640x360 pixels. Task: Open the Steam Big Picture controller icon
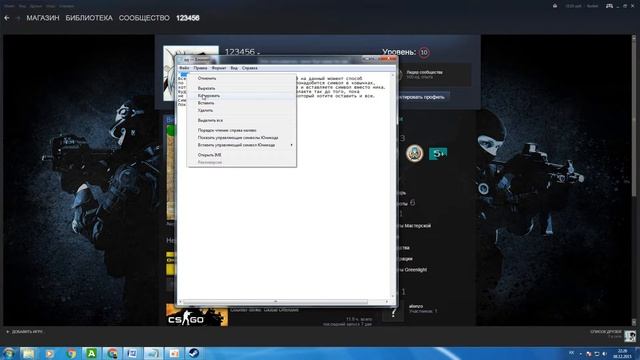[609, 6]
